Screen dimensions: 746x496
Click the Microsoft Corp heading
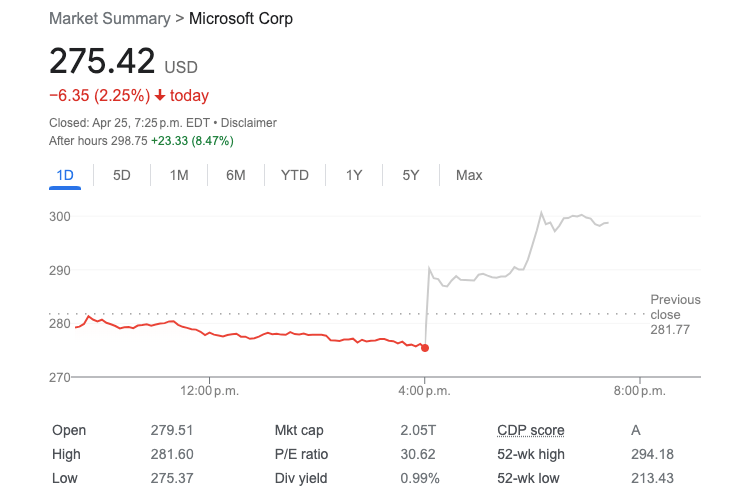241,19
